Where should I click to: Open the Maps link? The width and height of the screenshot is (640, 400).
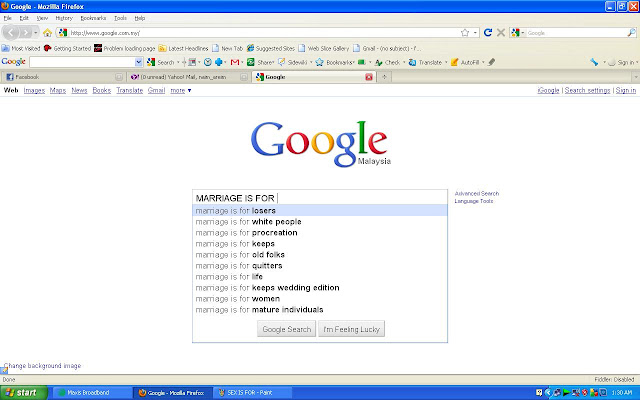(58, 90)
